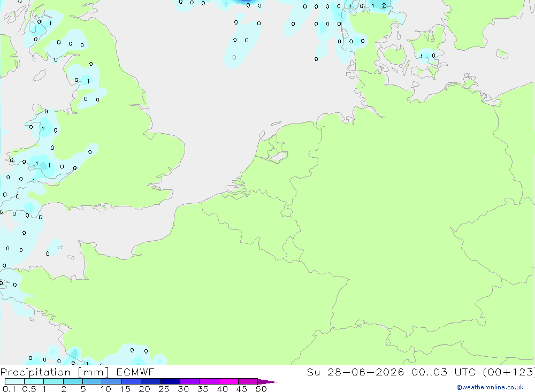Click the legend value '50'

point(261,389)
